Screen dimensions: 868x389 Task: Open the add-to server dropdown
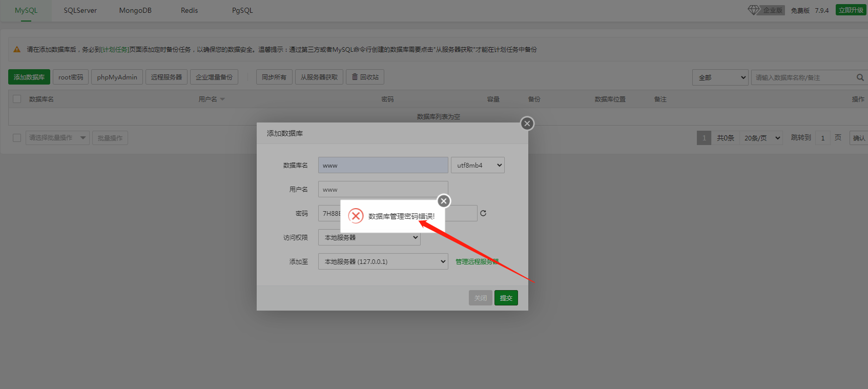coord(383,261)
